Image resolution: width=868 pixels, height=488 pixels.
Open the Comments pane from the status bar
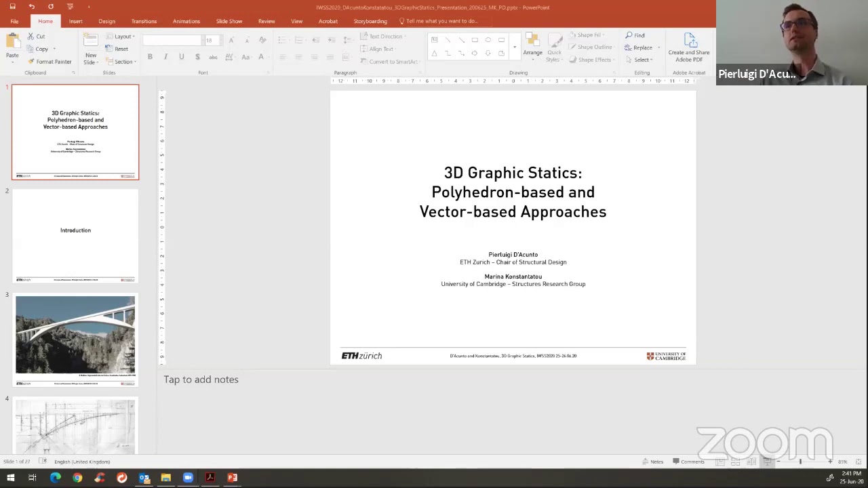pyautogui.click(x=688, y=462)
